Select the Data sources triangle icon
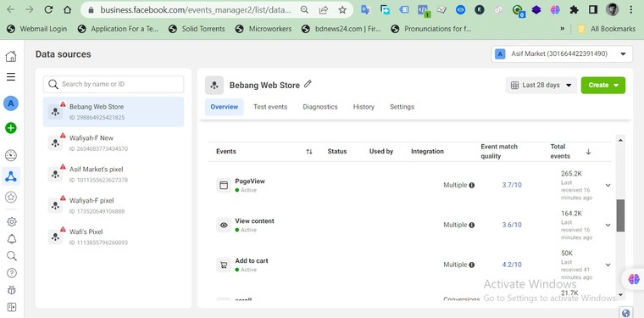Viewport: 644px width, 318px height. 11,176
